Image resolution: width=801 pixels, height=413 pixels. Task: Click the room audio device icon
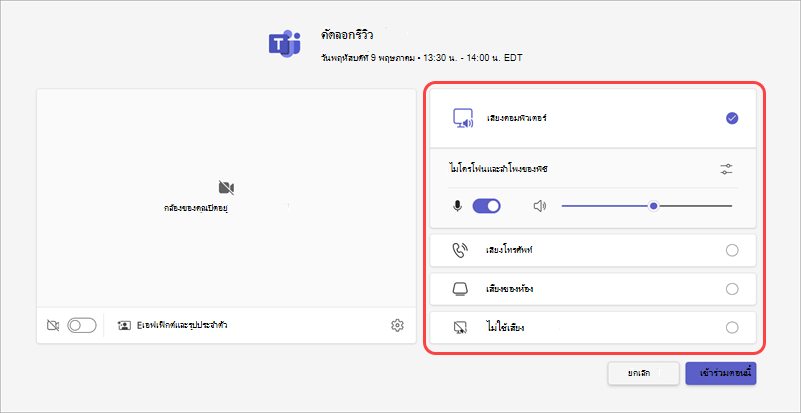460,289
